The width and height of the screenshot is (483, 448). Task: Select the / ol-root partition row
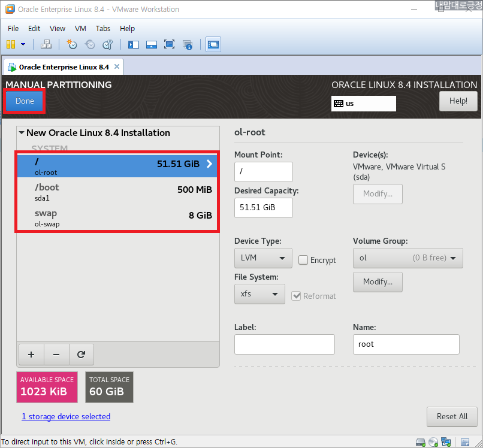[x=117, y=166]
